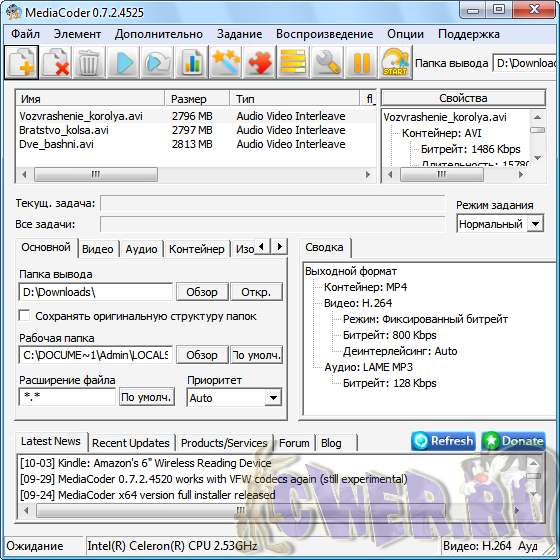Open the bar chart statistics icon
This screenshot has height=560, width=560.
coord(191,62)
